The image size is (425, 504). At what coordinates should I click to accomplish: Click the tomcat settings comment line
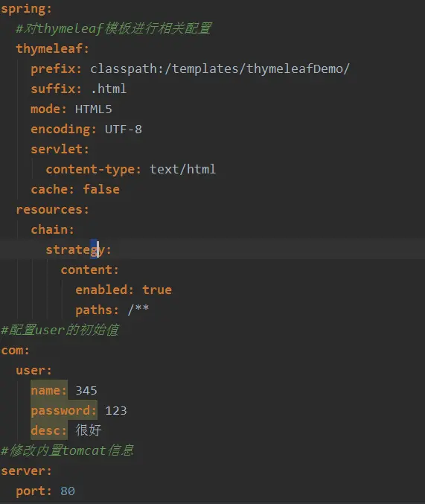67,451
